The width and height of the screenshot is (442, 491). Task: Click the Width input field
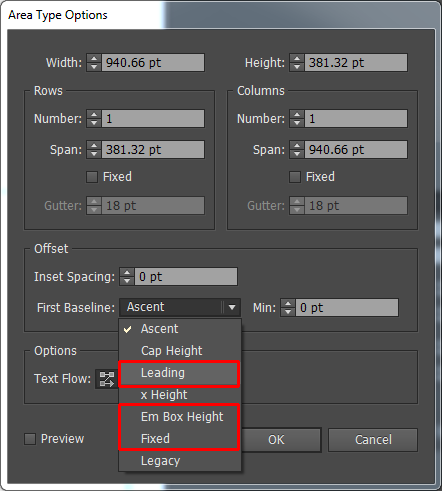coord(153,63)
